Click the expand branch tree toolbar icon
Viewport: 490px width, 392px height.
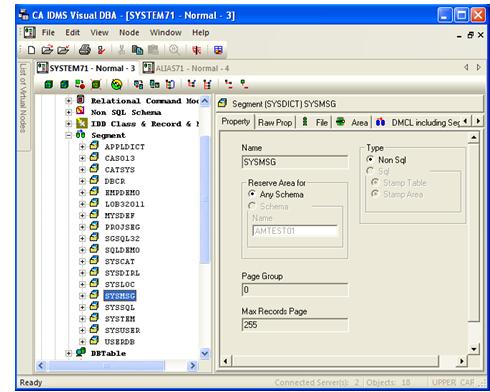pyautogui.click(x=191, y=84)
